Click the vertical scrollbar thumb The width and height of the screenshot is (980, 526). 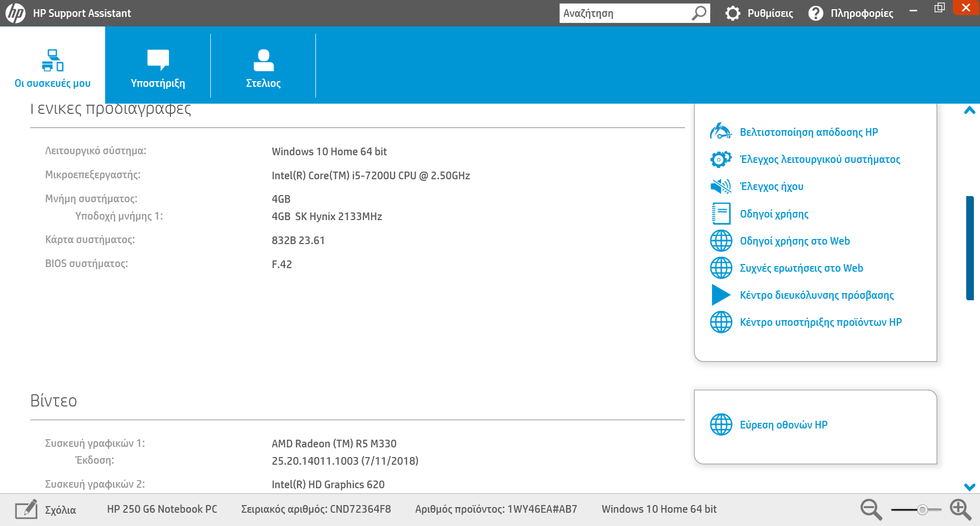click(x=970, y=248)
